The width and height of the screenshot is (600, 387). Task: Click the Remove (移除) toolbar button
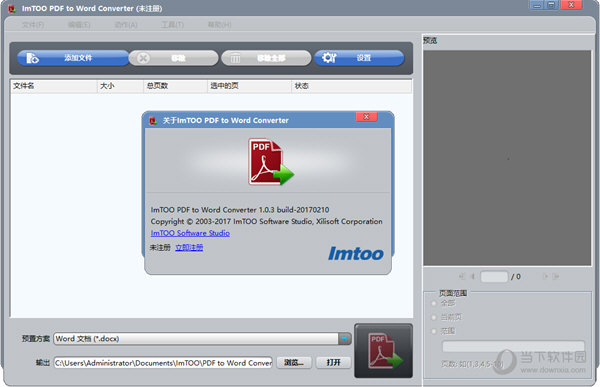tap(173, 58)
